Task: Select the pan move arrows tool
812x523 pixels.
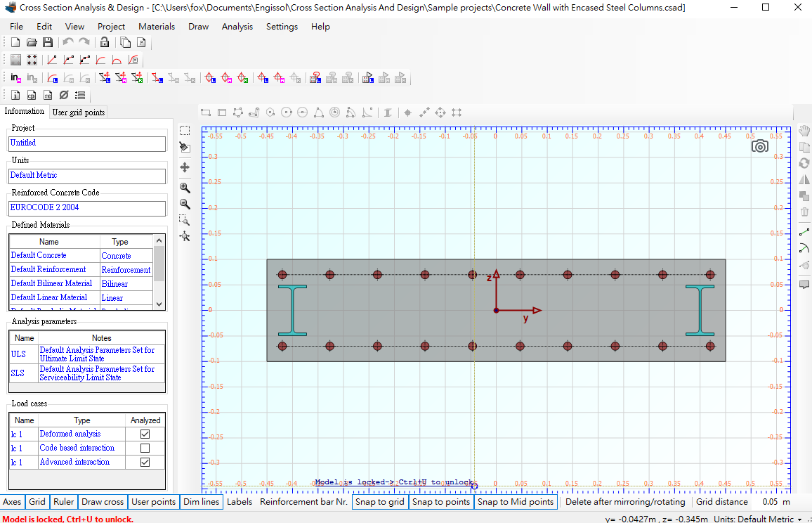Action: 184,167
